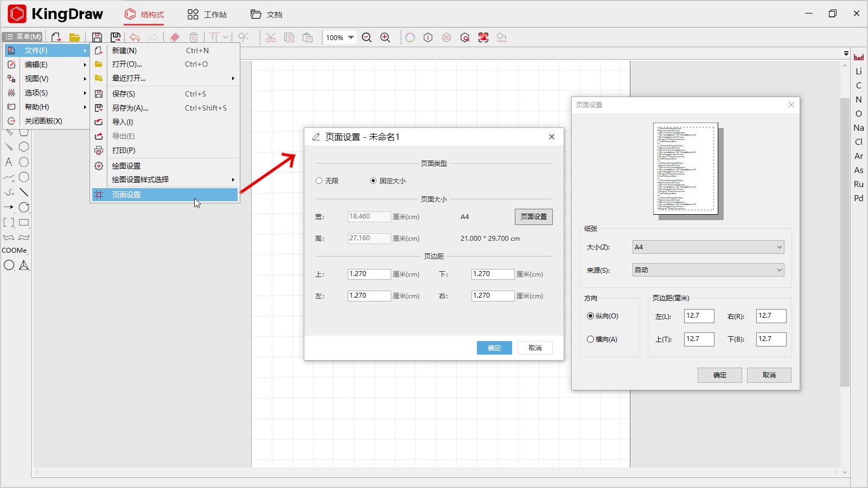Select the bracket tool in left toolbar
This screenshot has width=868, height=488.
coord(9,222)
